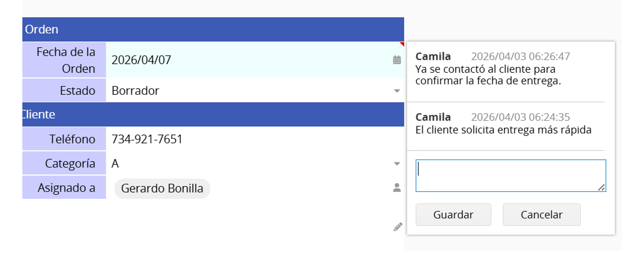The image size is (644, 254).
Task: Expand the Categoría dropdown arrow
Action: click(x=397, y=164)
